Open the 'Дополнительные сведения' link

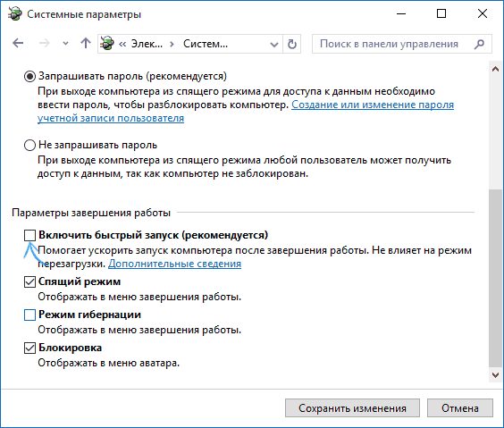click(174, 264)
